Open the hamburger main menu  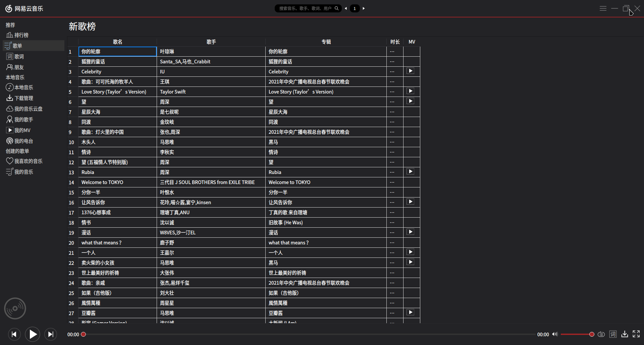coord(603,8)
